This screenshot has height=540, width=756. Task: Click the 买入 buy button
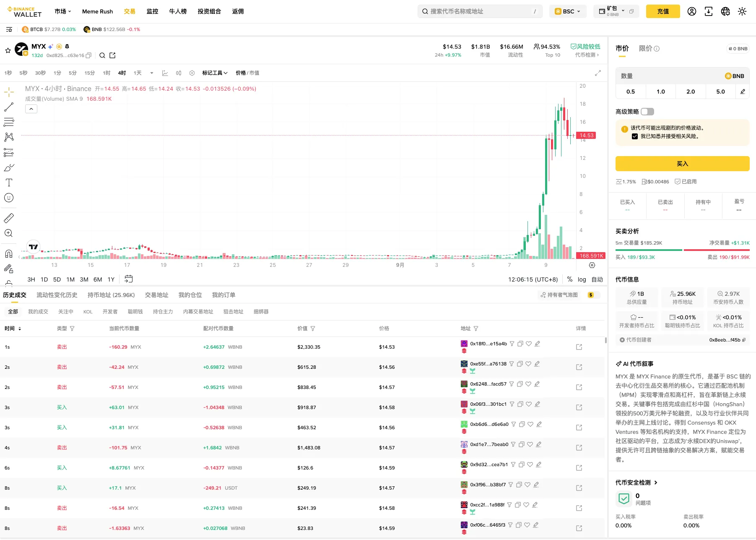[x=682, y=164]
